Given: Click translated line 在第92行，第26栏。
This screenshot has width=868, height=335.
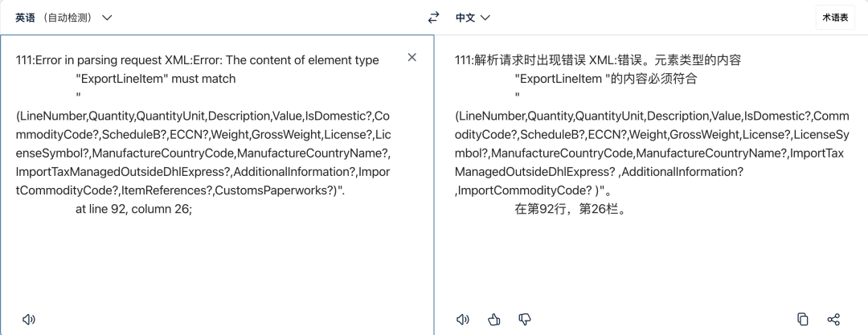Looking at the screenshot, I should coord(571,210).
